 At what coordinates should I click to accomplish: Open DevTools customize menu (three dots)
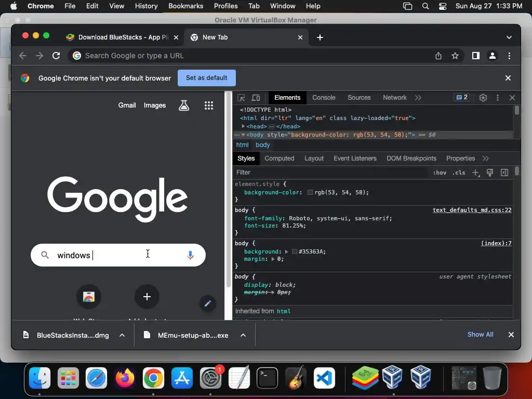497,98
